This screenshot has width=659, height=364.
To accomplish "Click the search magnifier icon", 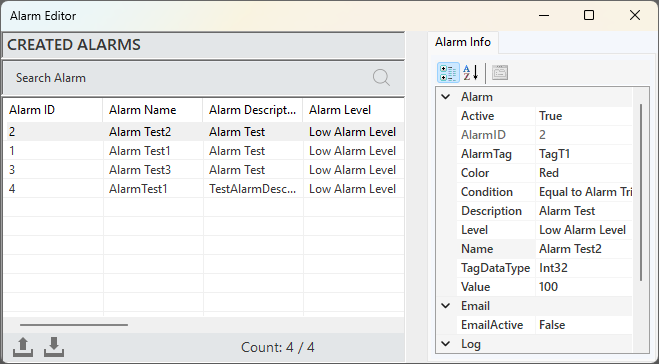I will (381, 78).
